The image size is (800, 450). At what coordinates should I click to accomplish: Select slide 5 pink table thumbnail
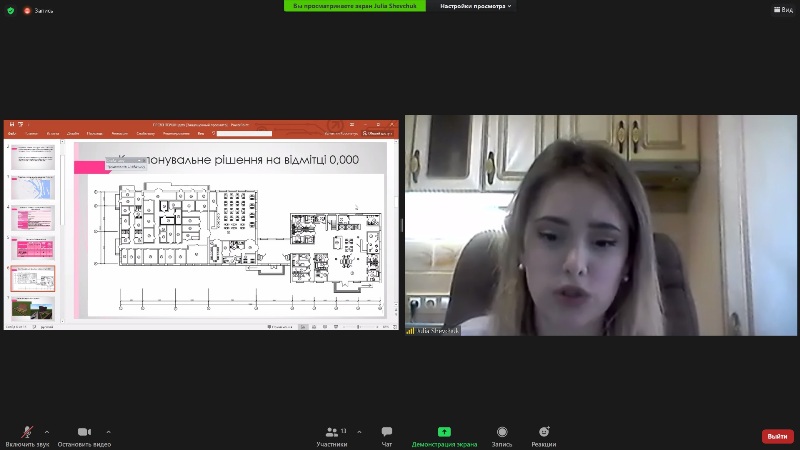[x=33, y=248]
